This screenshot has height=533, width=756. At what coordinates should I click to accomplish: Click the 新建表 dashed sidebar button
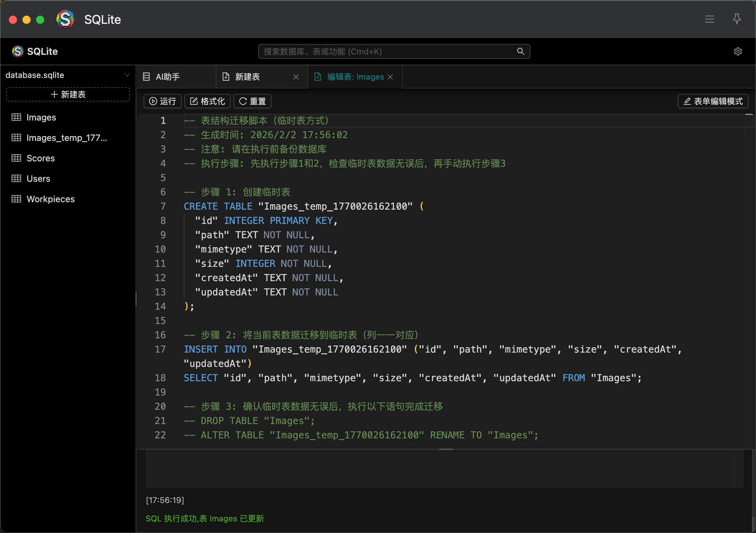68,95
